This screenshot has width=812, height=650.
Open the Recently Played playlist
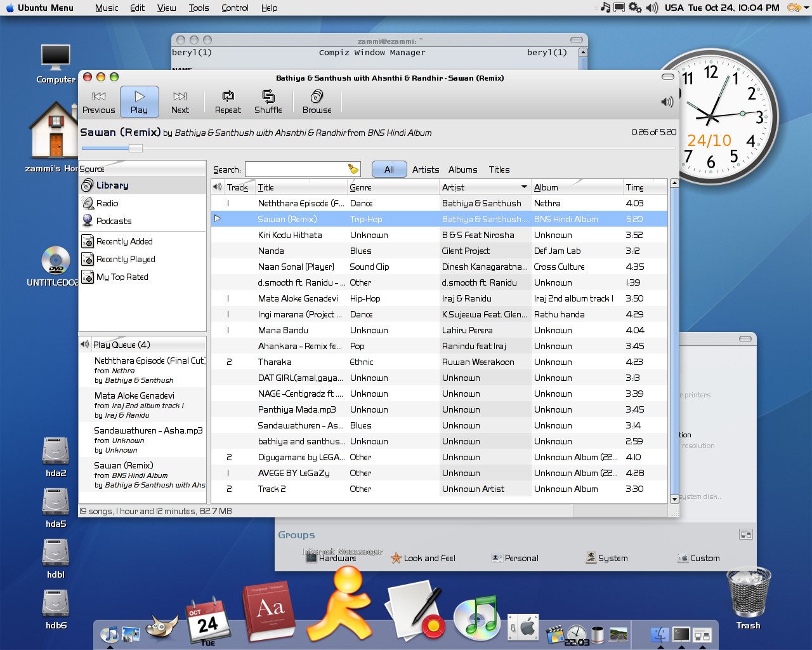coord(143,259)
